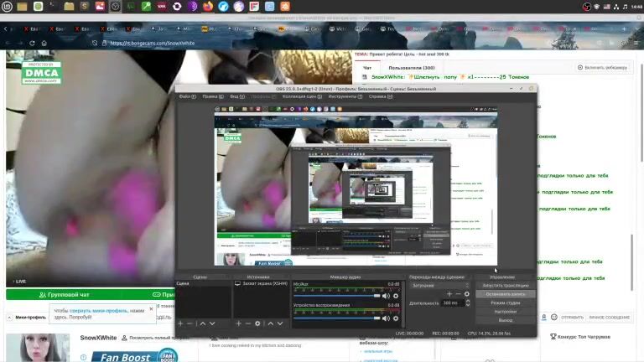Image resolution: width=644 pixels, height=362 pixels.
Task: Click the Запустить трансляцию button
Action: 505,286
